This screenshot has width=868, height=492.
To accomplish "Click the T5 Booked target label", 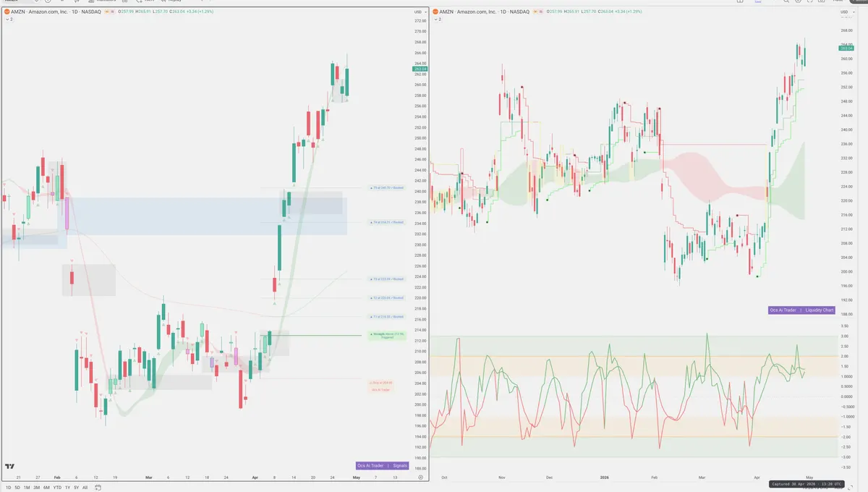I will point(387,187).
